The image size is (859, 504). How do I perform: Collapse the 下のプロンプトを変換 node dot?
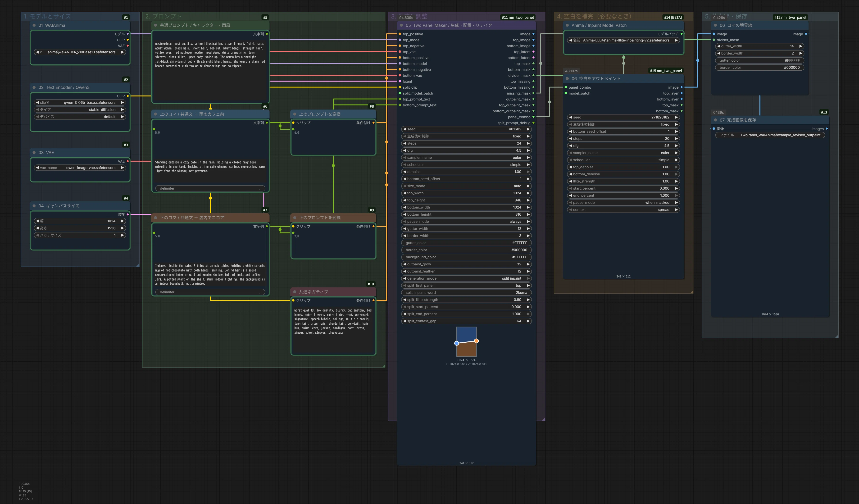[295, 218]
